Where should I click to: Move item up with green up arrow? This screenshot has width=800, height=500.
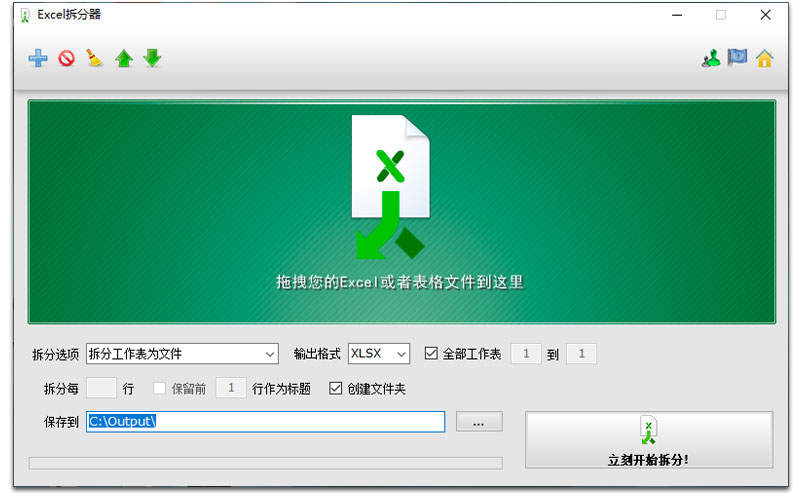pos(124,58)
